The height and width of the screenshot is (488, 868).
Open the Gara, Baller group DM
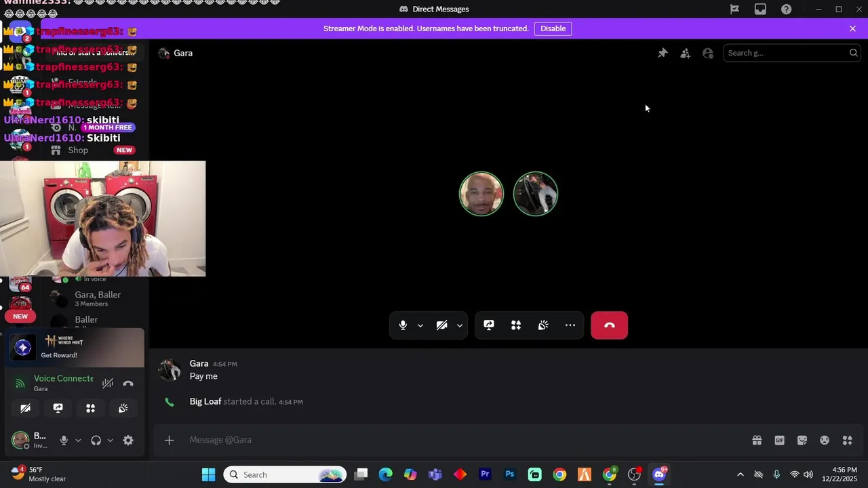click(96, 298)
